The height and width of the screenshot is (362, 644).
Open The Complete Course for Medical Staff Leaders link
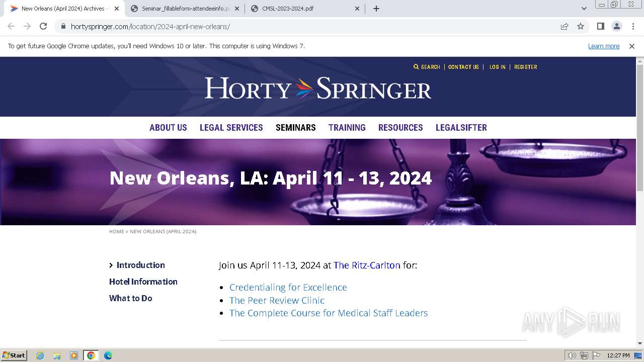click(329, 313)
